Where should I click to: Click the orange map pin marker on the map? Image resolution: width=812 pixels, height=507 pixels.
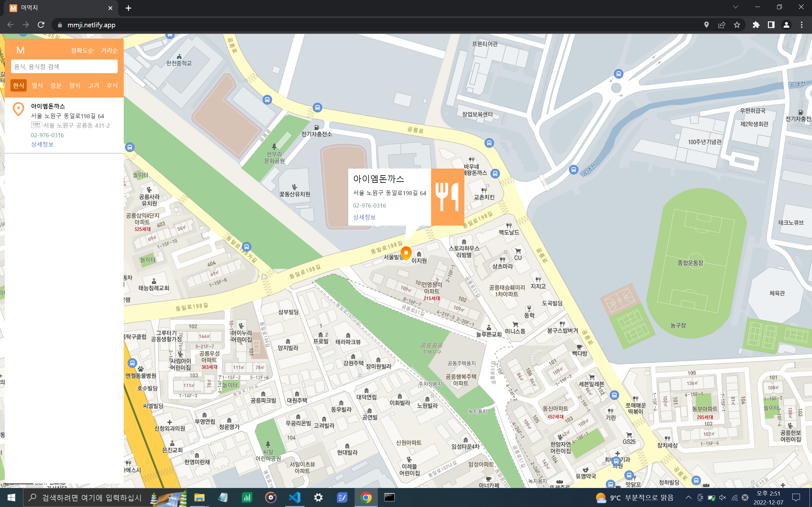406,253
